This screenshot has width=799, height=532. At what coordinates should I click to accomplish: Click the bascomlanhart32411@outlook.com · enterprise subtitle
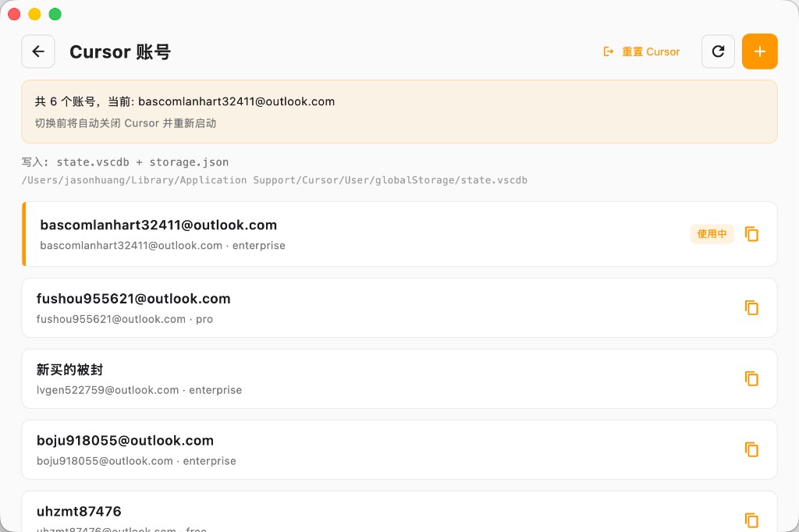(162, 245)
